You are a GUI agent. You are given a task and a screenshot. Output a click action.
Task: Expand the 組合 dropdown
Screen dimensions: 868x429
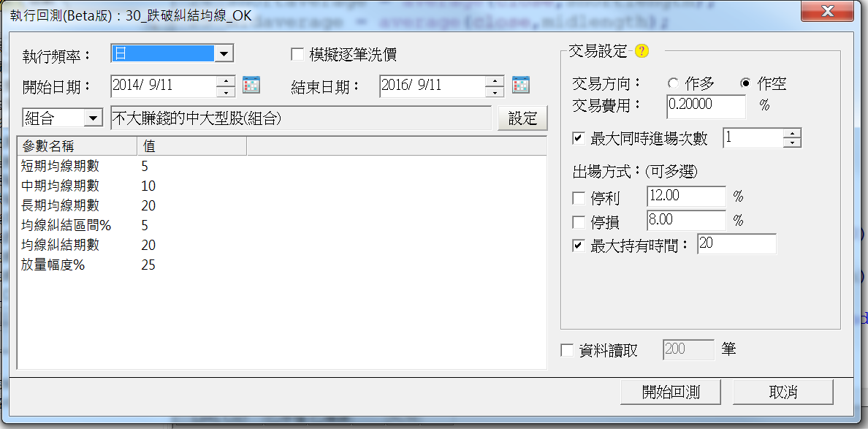94,118
